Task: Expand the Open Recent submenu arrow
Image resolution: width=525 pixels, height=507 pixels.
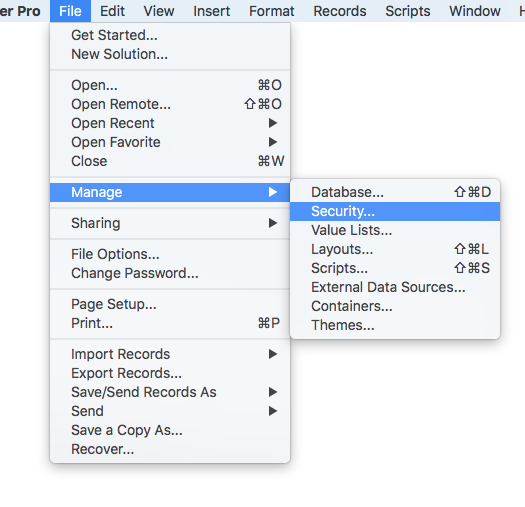Action: (x=273, y=123)
